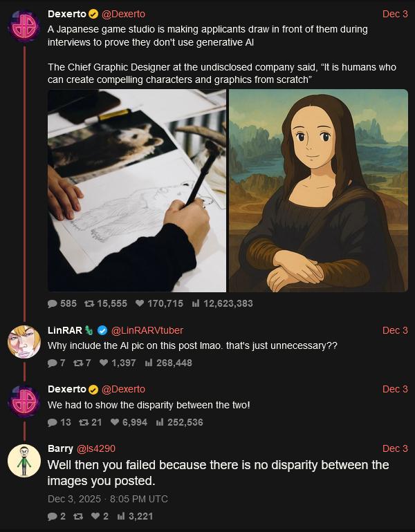Click the reply icon on Dexerto's main post
This screenshot has height=532, width=415.
click(53, 303)
